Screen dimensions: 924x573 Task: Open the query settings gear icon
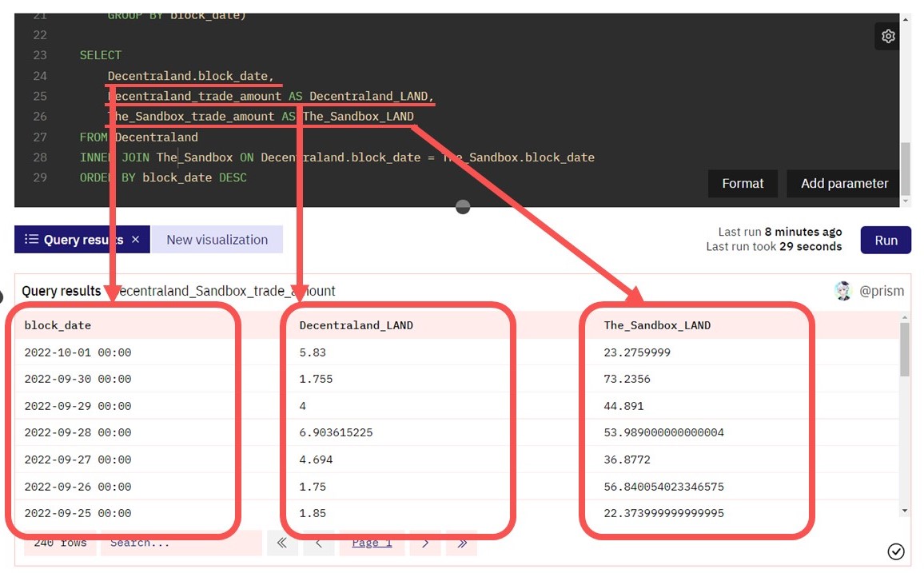(x=887, y=36)
